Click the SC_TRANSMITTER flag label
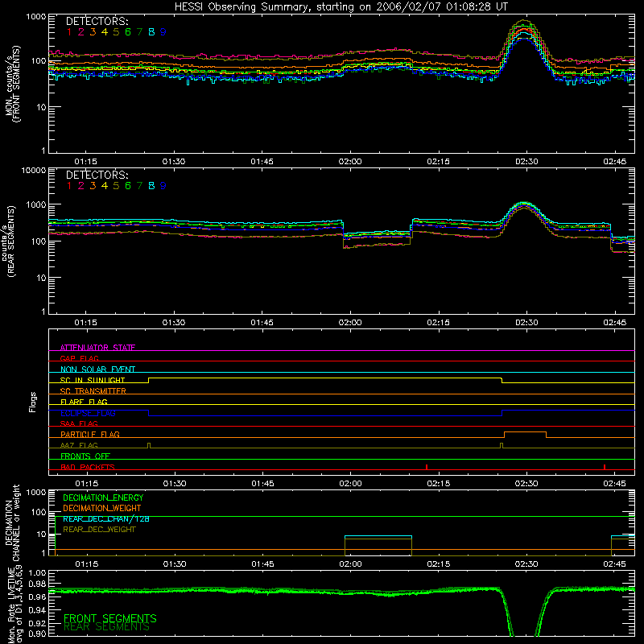This screenshot has width=644, height=644. [x=93, y=390]
